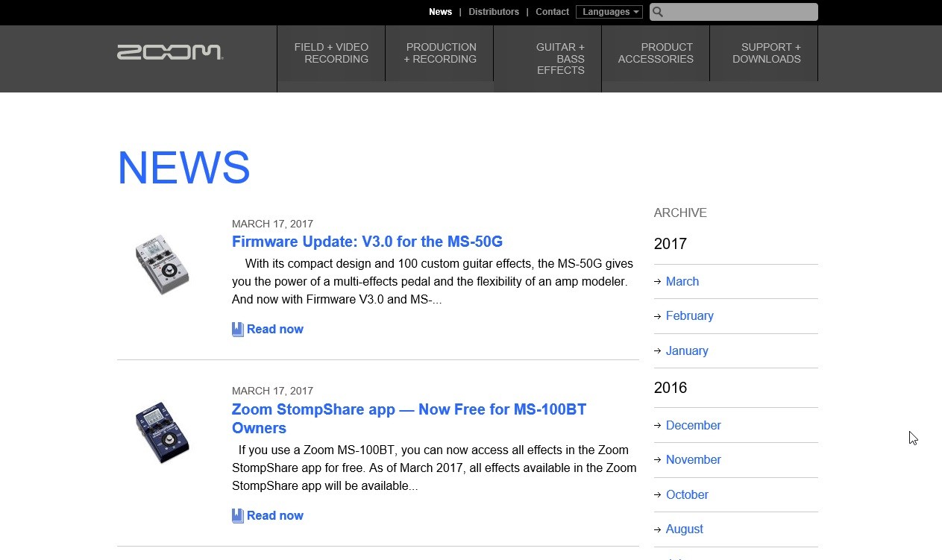Select the News link in top bar

point(440,12)
